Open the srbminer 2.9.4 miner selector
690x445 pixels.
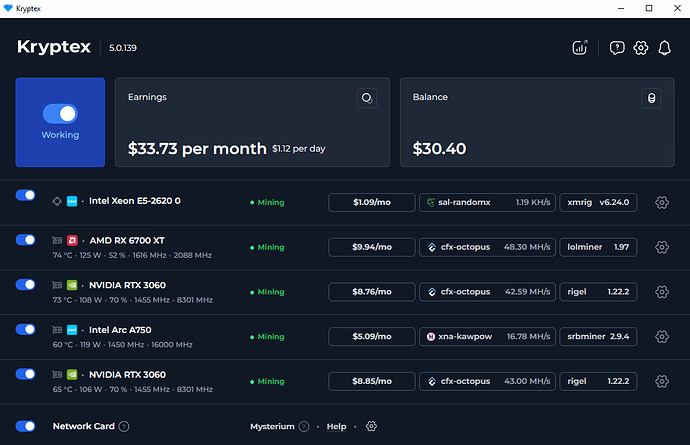point(598,336)
